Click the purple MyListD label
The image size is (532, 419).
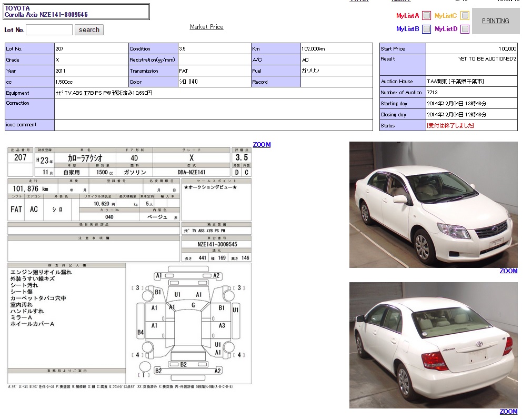click(x=446, y=29)
